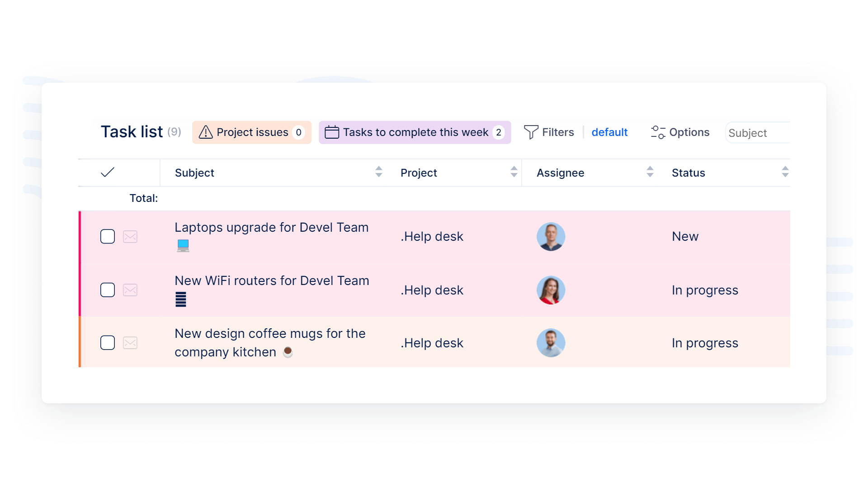
Task: Click assignee avatar for Laptops upgrade task
Action: [551, 237]
